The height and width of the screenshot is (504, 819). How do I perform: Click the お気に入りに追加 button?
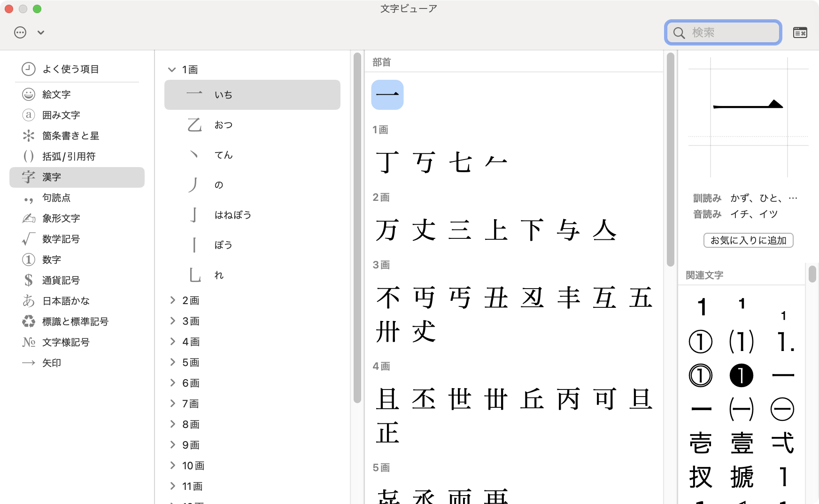point(748,240)
